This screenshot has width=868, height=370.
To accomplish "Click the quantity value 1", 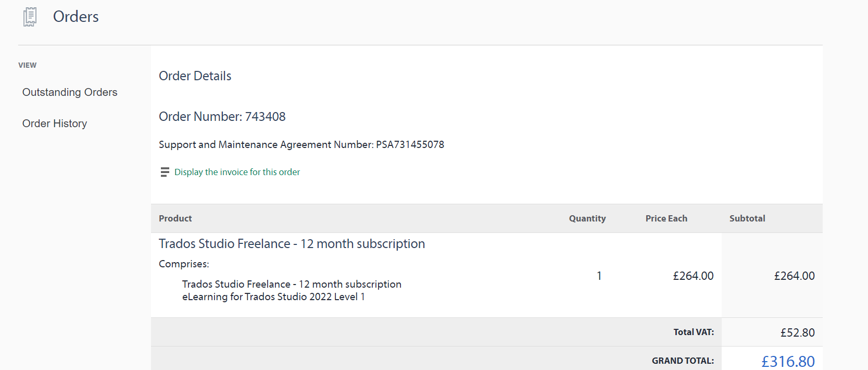I will click(x=599, y=276).
